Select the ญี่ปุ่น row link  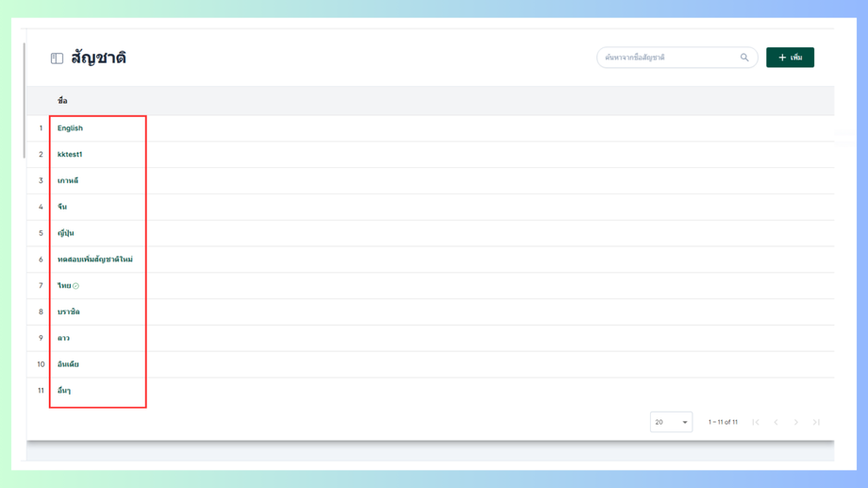[x=65, y=233]
